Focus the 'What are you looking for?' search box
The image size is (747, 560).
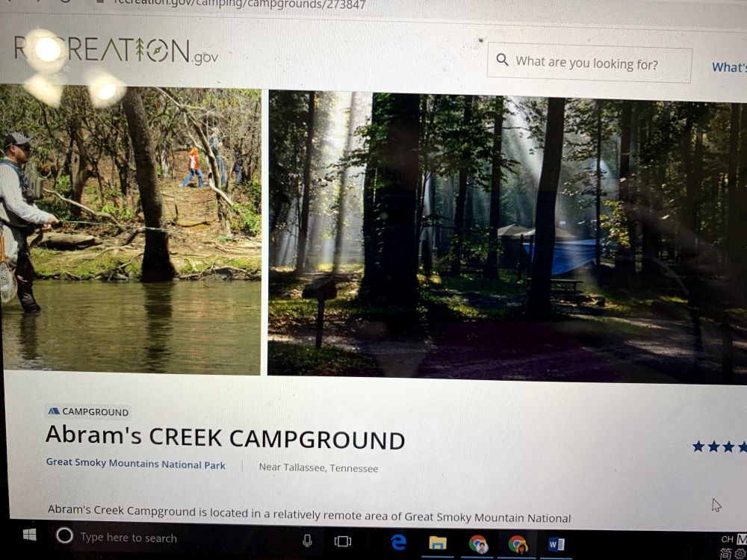coord(589,63)
